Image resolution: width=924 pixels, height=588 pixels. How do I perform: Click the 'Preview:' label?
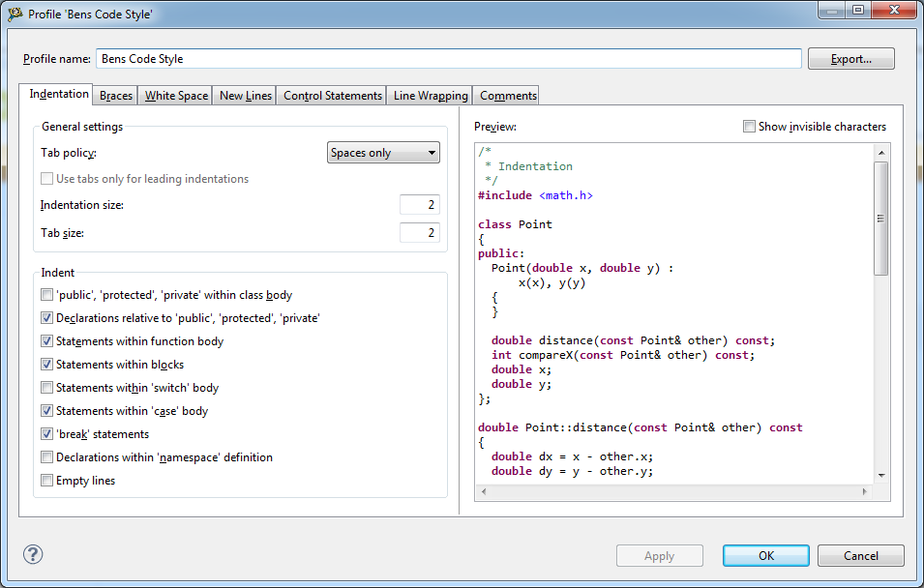click(495, 127)
